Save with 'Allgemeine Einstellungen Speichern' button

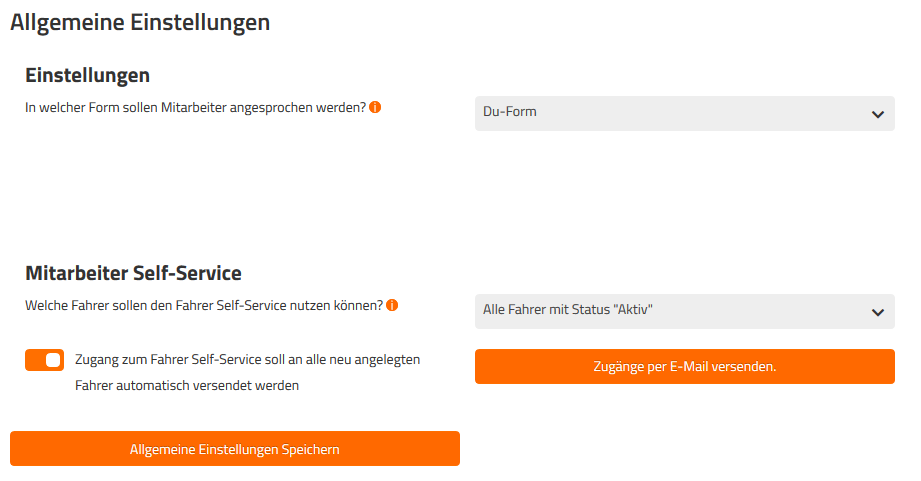click(235, 449)
